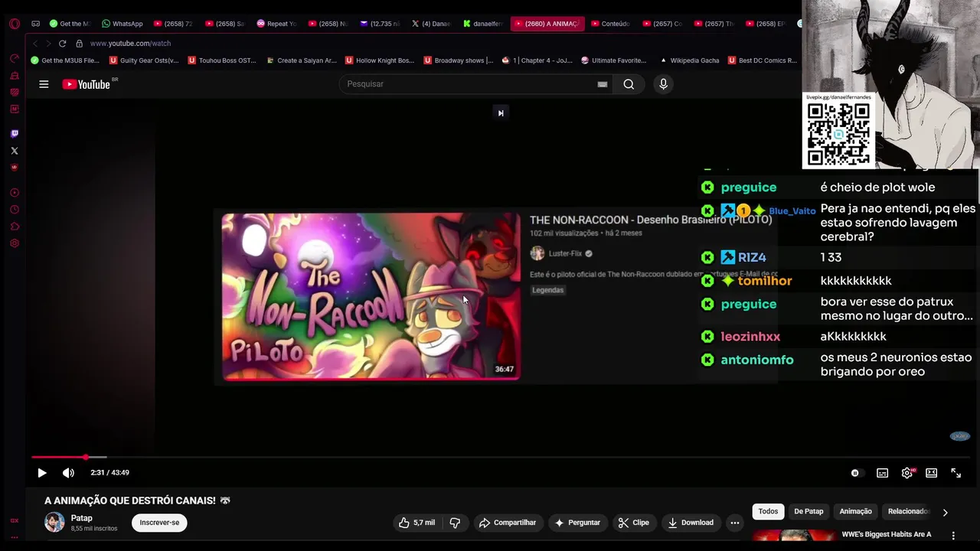Screen dimensions: 980x551
Task: Seek using the video progress bar
Action: [x=501, y=457]
